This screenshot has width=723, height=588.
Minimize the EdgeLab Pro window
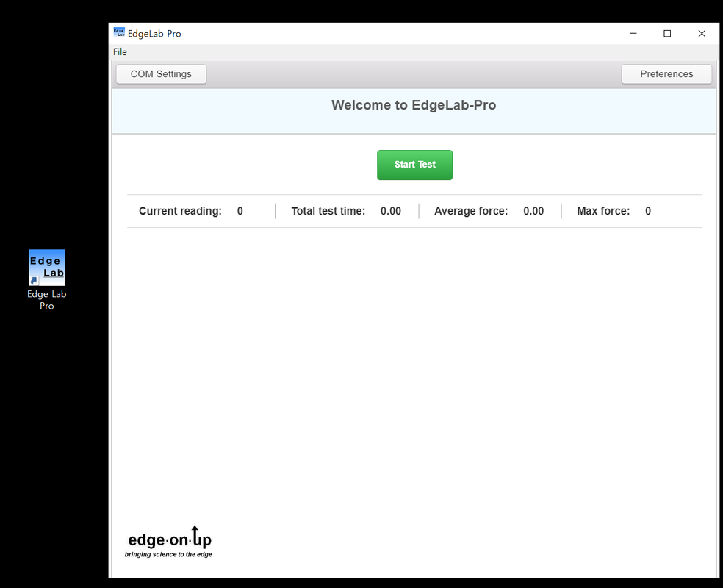coord(633,33)
